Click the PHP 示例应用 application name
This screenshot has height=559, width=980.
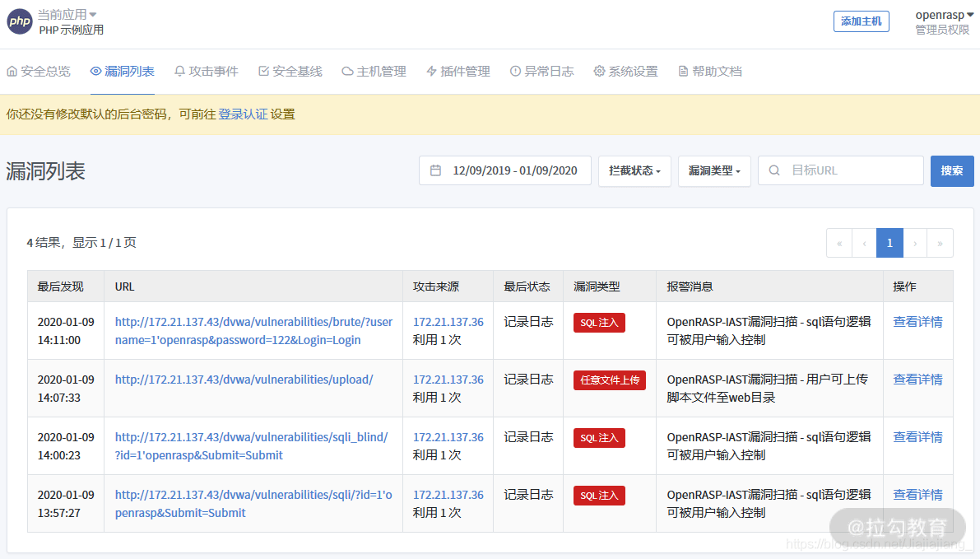(72, 30)
